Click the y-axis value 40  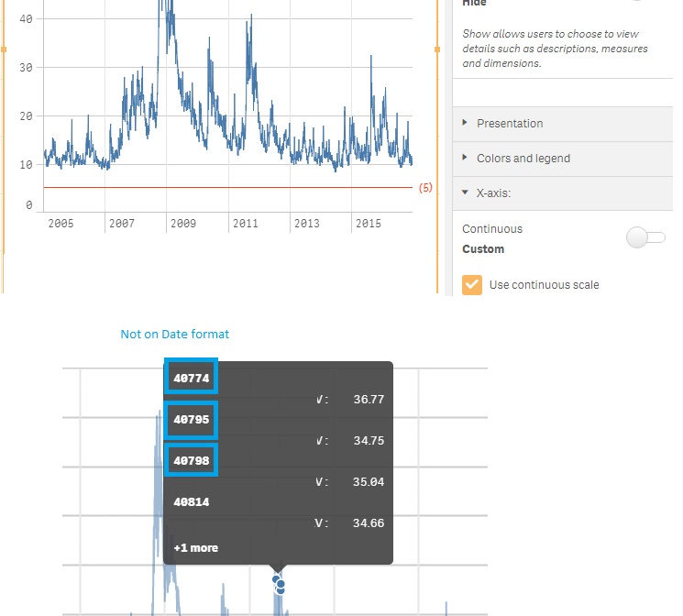pyautogui.click(x=26, y=19)
